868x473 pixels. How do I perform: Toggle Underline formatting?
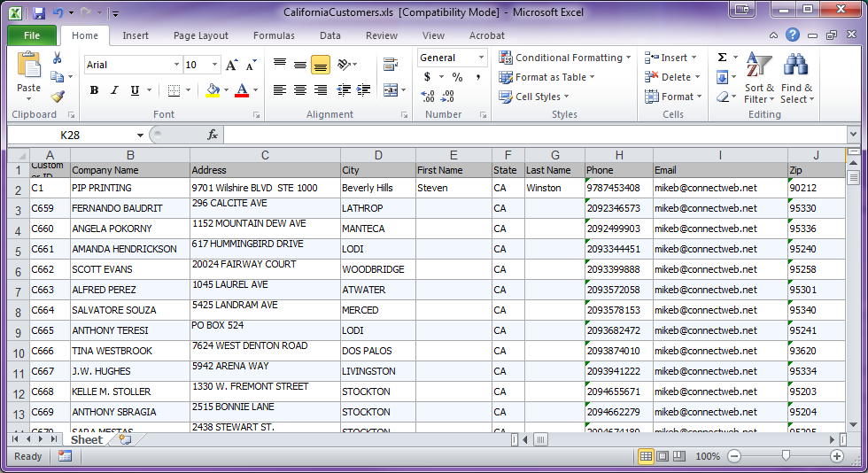click(x=135, y=90)
